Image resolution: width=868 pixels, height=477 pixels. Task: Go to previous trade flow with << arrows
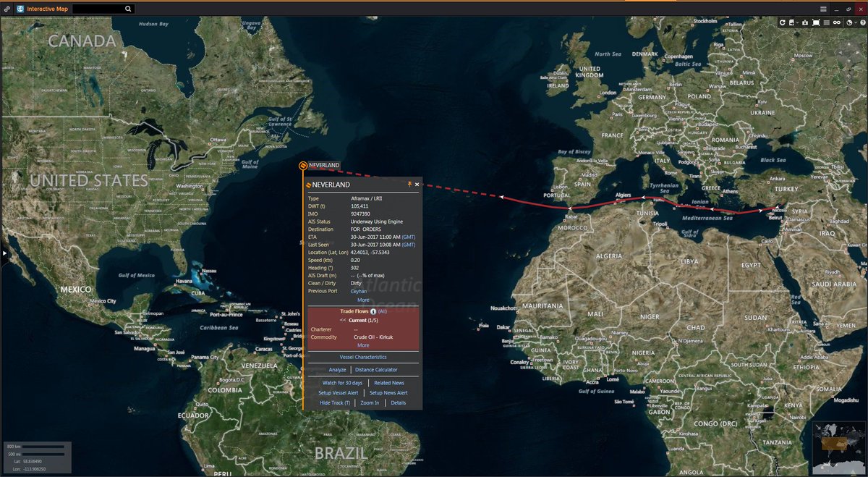click(x=342, y=319)
